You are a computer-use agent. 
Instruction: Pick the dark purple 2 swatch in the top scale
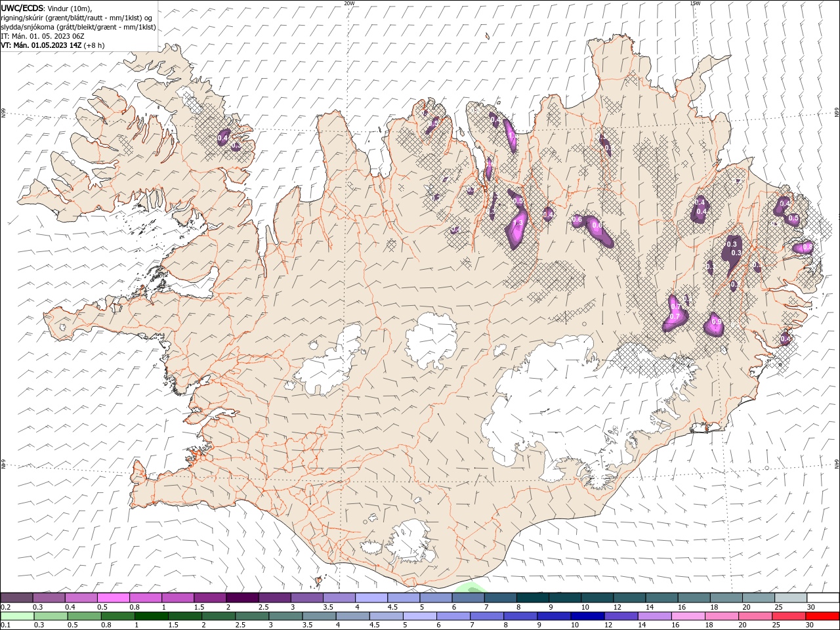pyautogui.click(x=242, y=598)
